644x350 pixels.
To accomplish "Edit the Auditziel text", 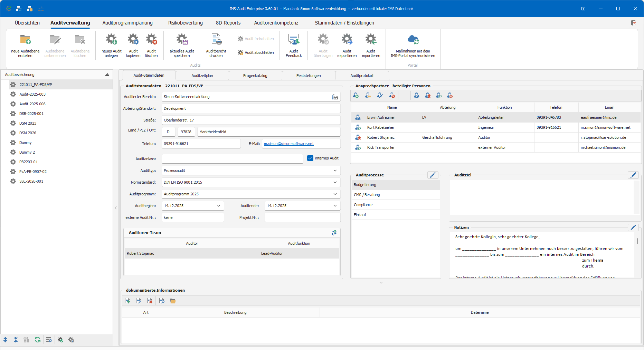I will tap(633, 175).
